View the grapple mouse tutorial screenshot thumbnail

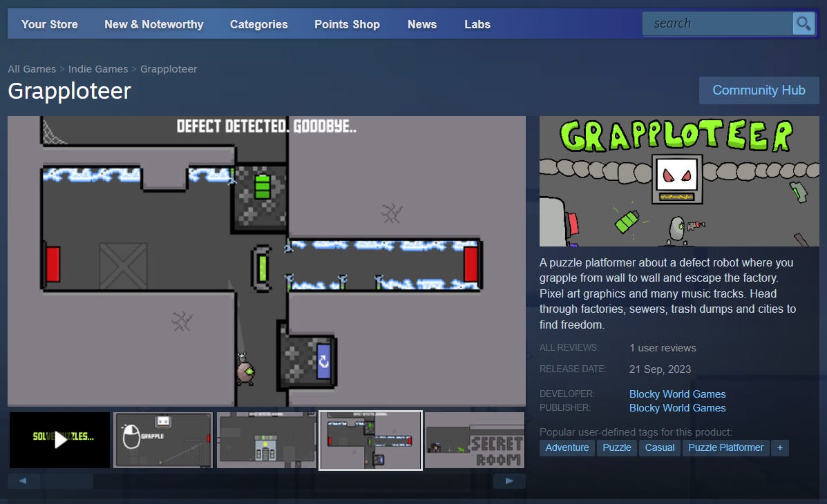tap(164, 440)
